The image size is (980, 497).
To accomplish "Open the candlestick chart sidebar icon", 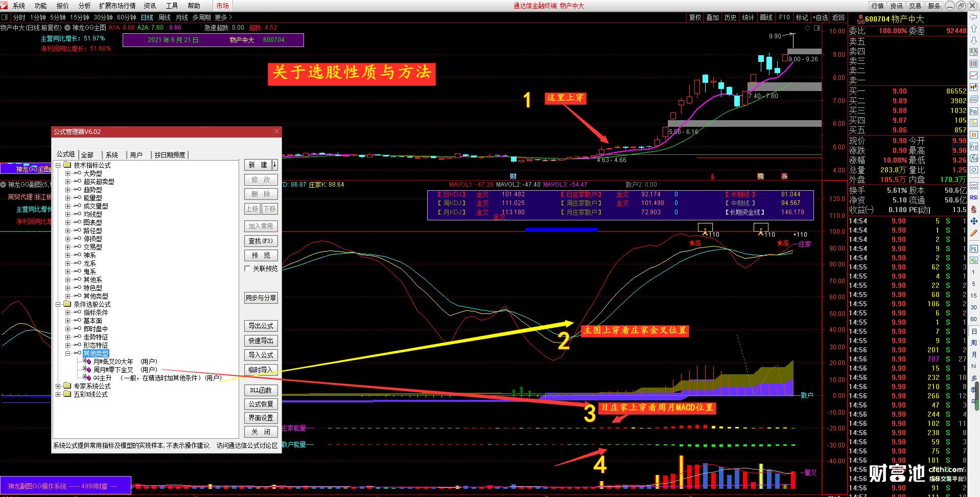I will [x=973, y=87].
